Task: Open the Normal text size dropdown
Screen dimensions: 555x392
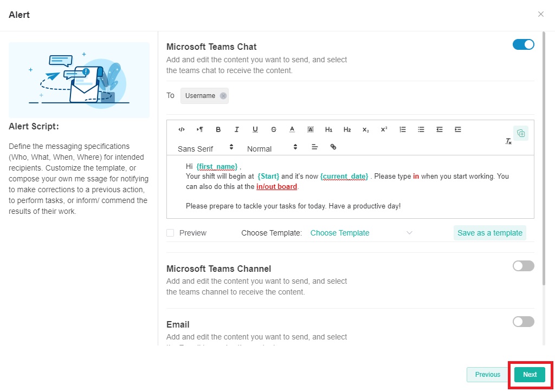Action: coord(272,147)
